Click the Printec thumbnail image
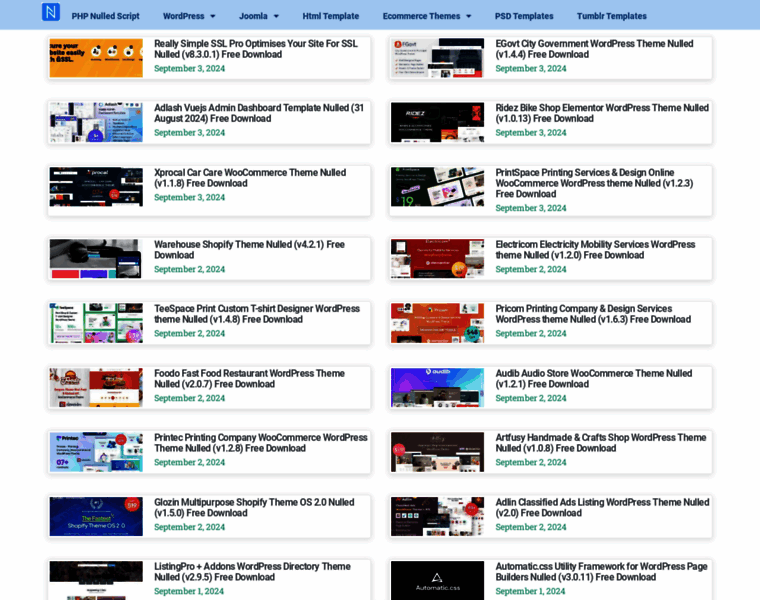 [96, 452]
